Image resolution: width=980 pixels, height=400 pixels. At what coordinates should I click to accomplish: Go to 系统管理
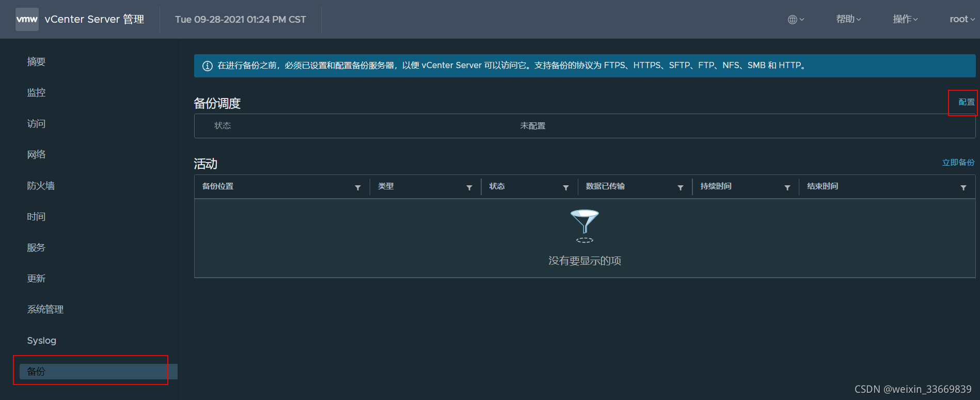pos(45,309)
